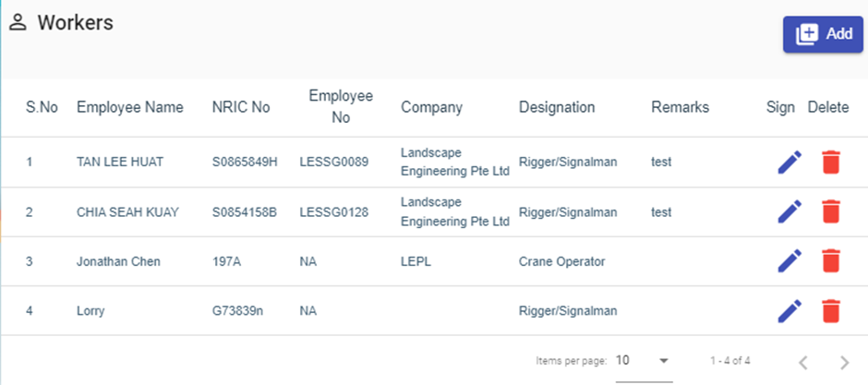Screen dimensions: 868x385
Task: Remove Lorry using the red trash icon
Action: 831,311
